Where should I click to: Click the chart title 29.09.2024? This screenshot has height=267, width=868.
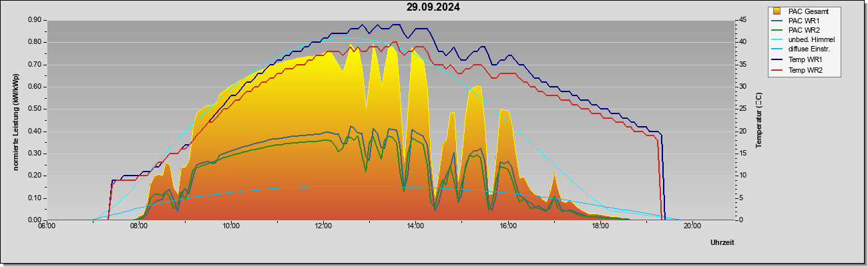(433, 7)
